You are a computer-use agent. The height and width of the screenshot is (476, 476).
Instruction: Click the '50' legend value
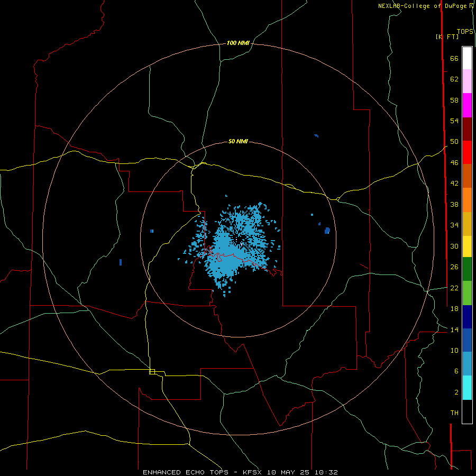(x=454, y=142)
